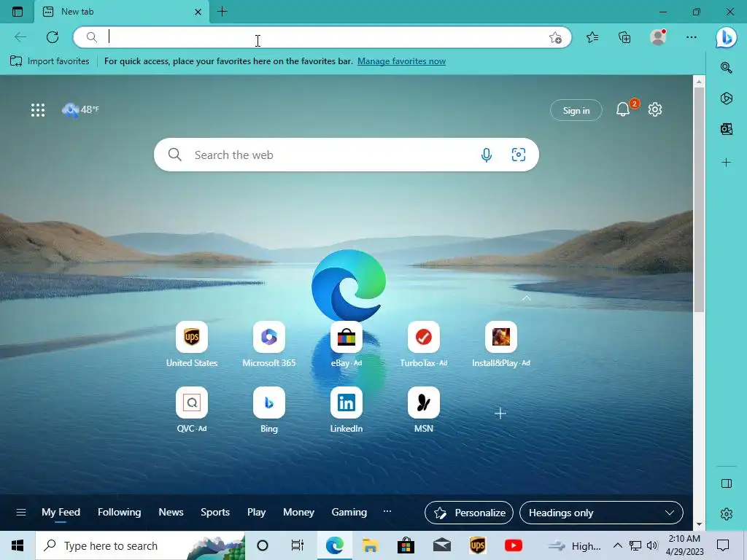Image resolution: width=747 pixels, height=560 pixels.
Task: Open page settings gear icon
Action: pyautogui.click(x=655, y=109)
